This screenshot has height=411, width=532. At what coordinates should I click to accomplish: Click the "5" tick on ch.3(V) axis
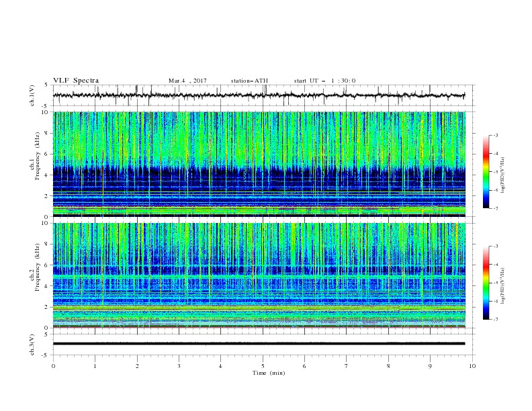[46, 334]
